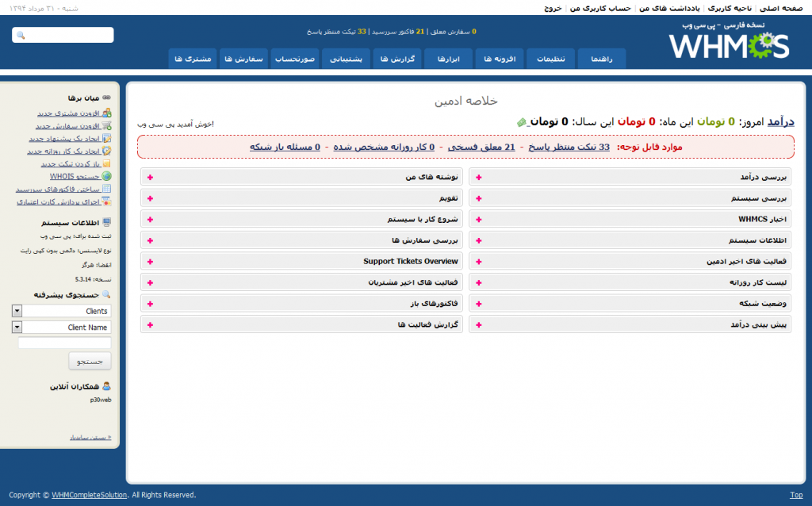812x506 pixels.
Task: Open the سفارش ها navigation tab
Action: click(243, 59)
